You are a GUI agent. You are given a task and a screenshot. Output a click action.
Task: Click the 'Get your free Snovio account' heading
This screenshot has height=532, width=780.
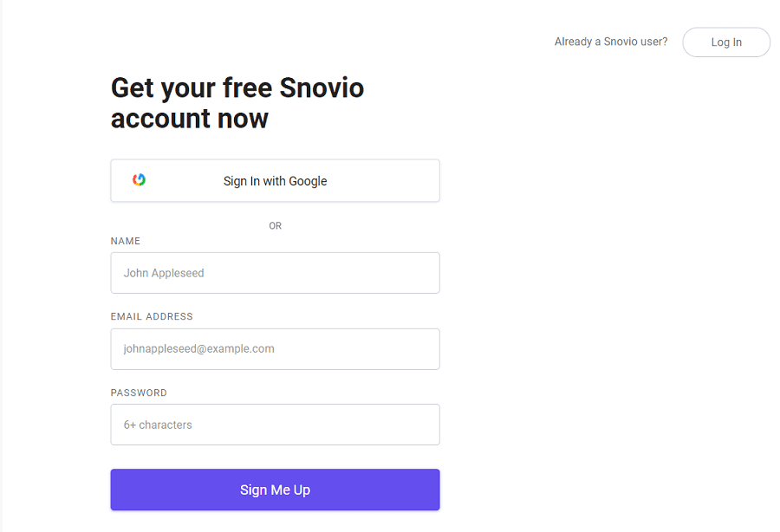click(237, 88)
